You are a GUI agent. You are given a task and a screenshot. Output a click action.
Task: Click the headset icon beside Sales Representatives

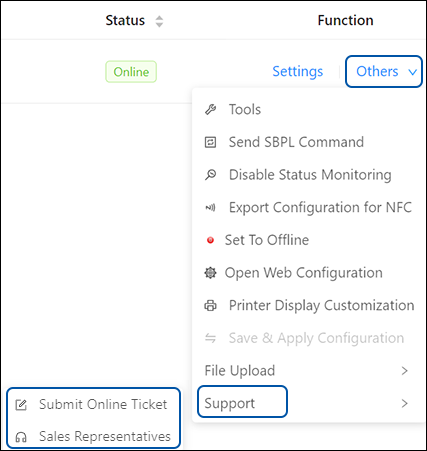pyautogui.click(x=21, y=437)
